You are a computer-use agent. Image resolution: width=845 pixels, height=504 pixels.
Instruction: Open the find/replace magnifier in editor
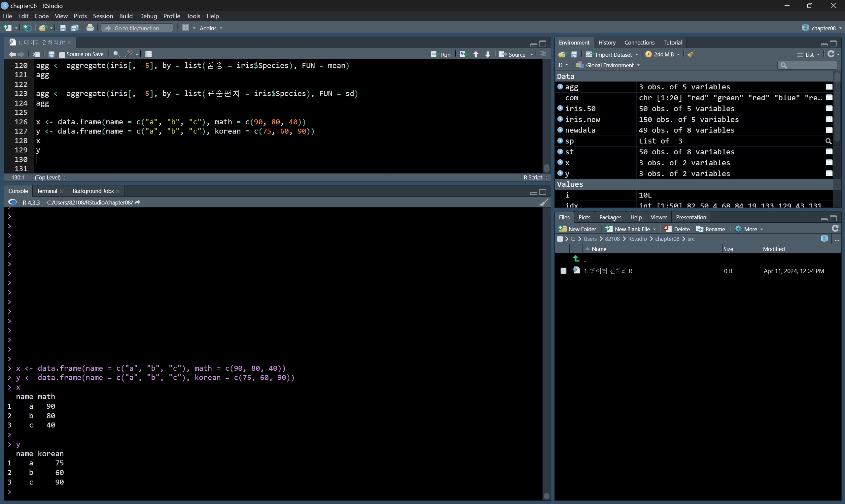click(116, 54)
